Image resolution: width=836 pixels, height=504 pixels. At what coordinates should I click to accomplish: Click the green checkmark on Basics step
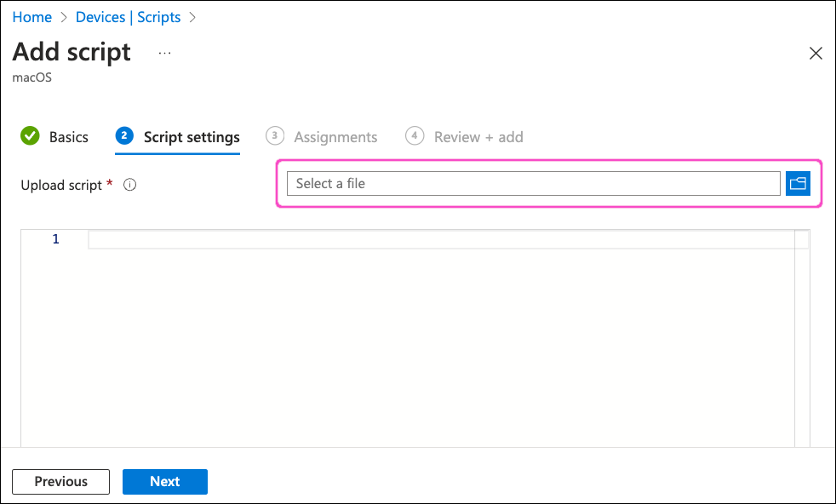pyautogui.click(x=30, y=136)
